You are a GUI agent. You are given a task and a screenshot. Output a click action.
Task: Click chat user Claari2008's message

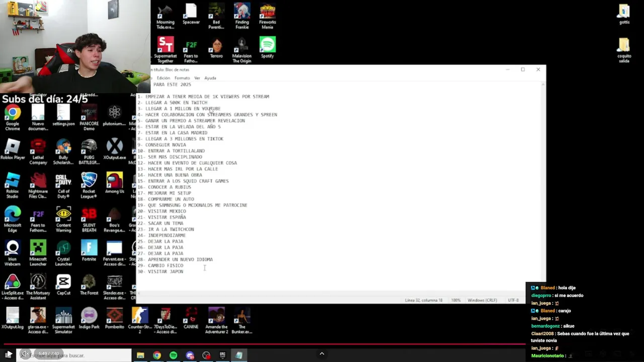pyautogui.click(x=580, y=337)
